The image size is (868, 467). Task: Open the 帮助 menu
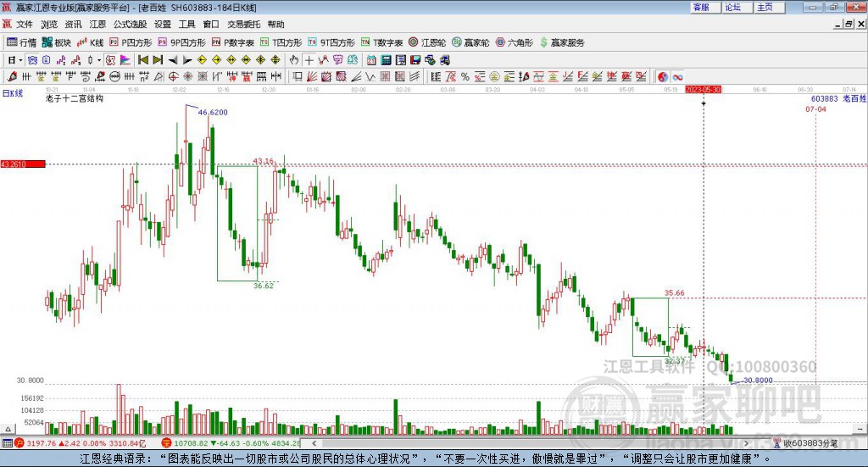click(x=275, y=25)
